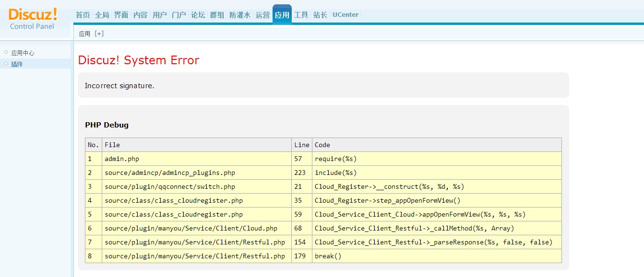
Task: Click the [+] link beside 应用 breadcrumb
Action: (x=99, y=34)
